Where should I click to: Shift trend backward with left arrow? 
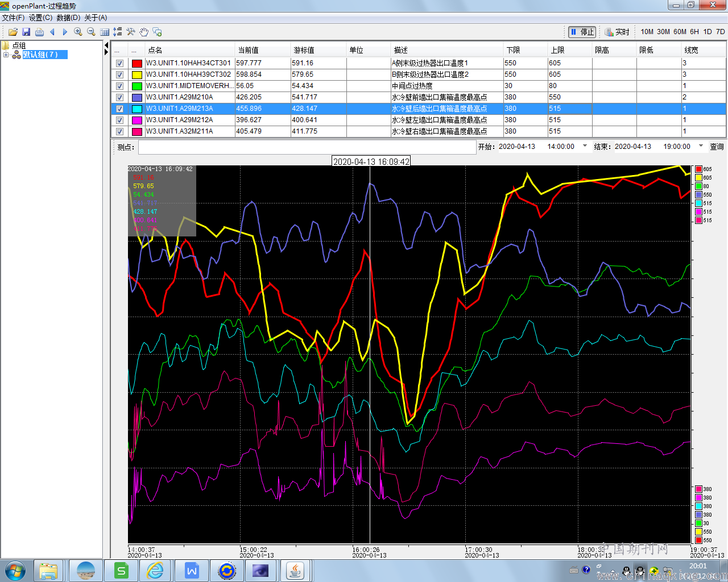pyautogui.click(x=52, y=32)
